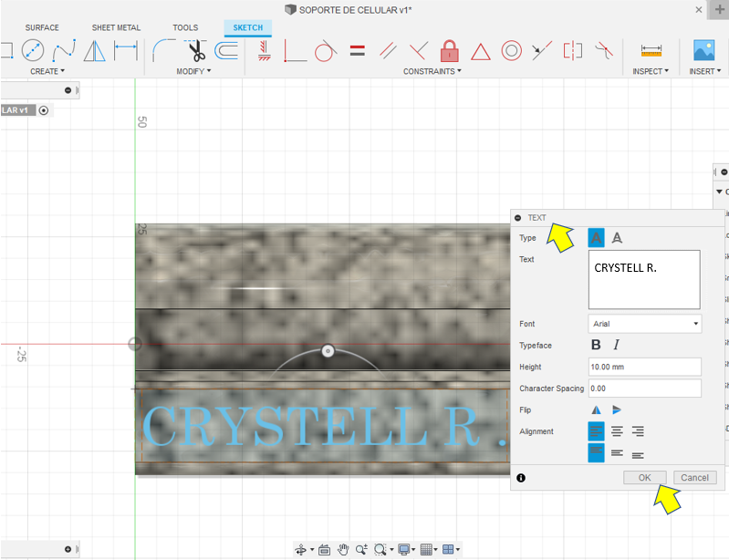729x560 pixels.
Task: Click the look-at icon in navigation bar
Action: (324, 550)
